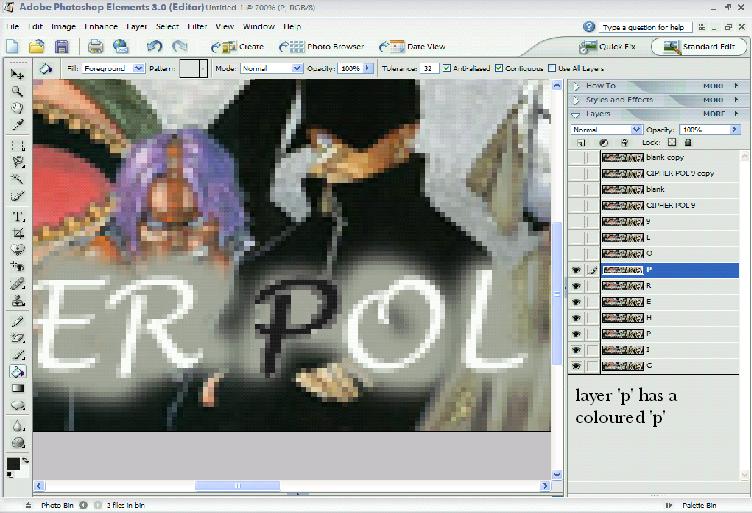This screenshot has width=752, height=513.
Task: Open Layers palette Opacity arrow
Action: (x=734, y=129)
